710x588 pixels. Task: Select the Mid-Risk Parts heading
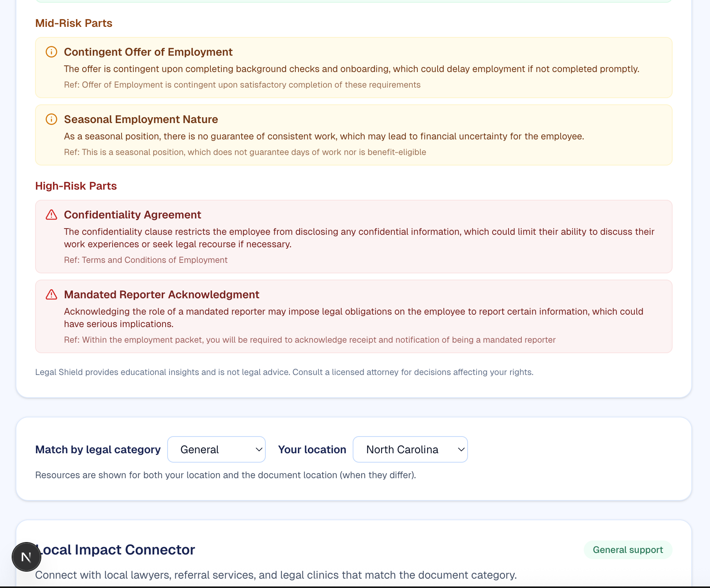click(74, 23)
